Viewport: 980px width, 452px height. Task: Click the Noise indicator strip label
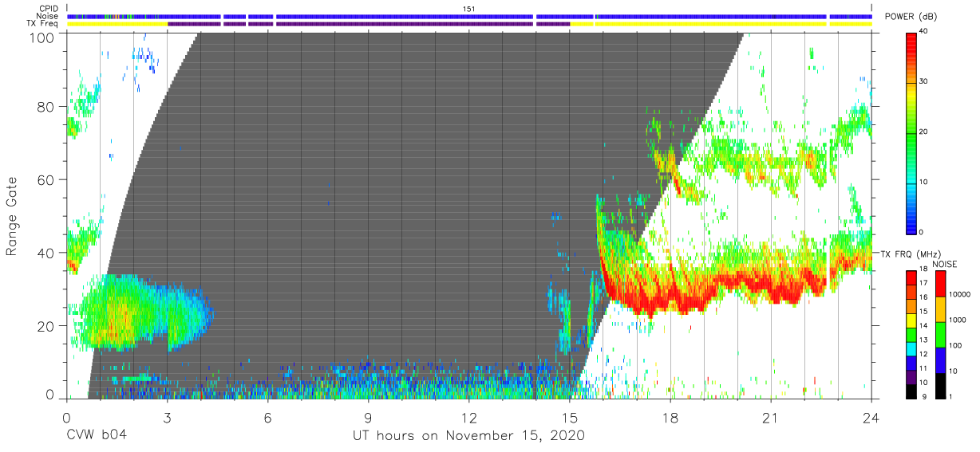coord(37,15)
